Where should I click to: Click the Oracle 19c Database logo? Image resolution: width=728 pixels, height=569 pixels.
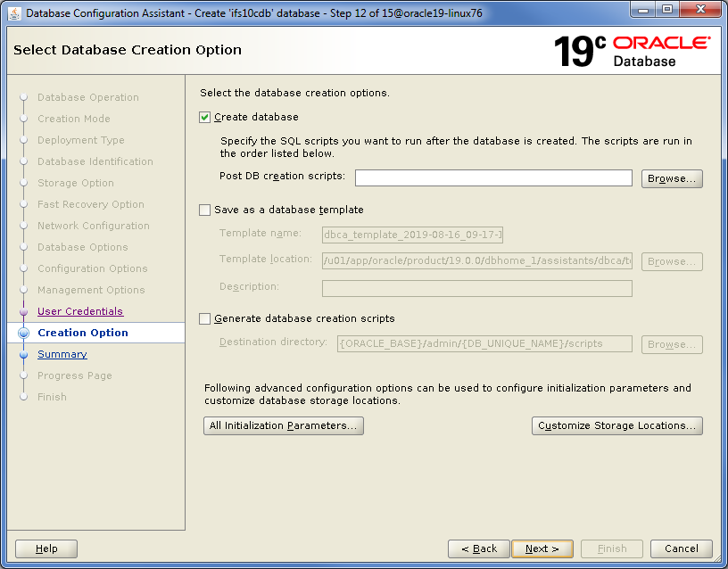pos(632,51)
